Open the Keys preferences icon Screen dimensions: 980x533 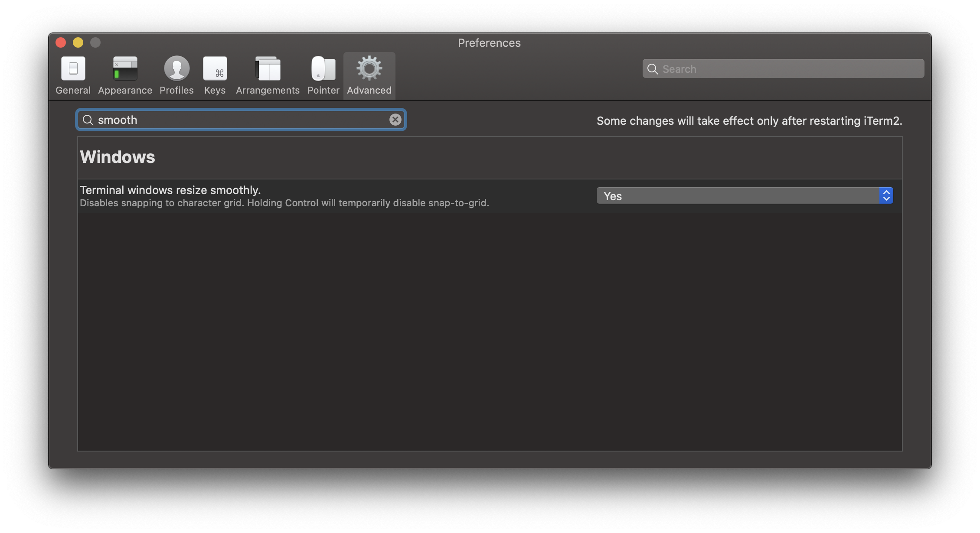(215, 69)
